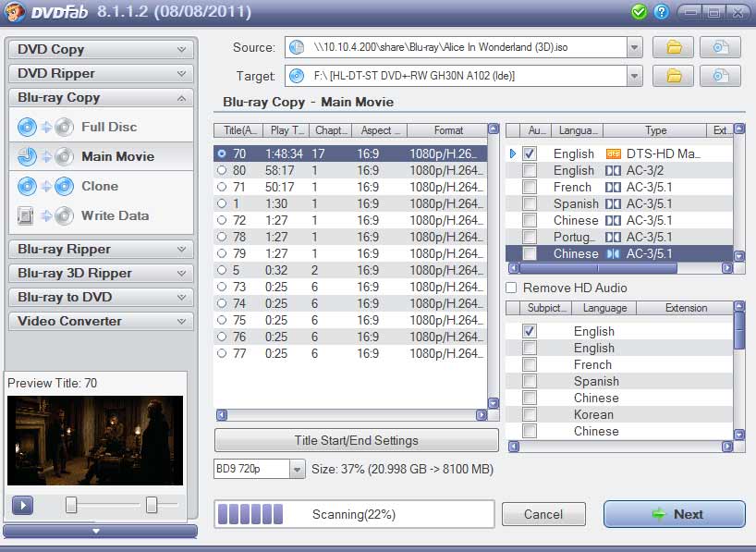Open Source disc image icon button
Viewport: 756px width, 552px height.
tap(720, 47)
